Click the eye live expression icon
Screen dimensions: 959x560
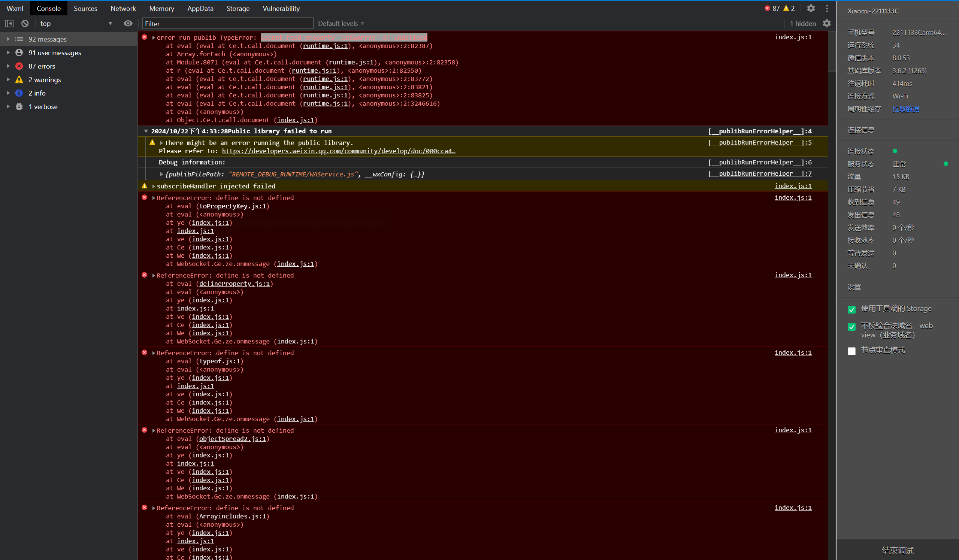pyautogui.click(x=128, y=24)
